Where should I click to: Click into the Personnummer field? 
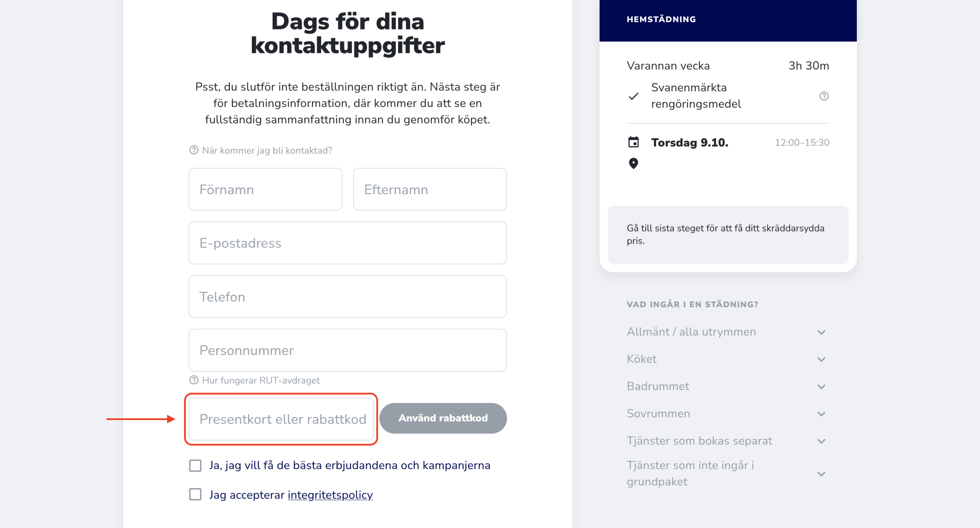click(347, 350)
